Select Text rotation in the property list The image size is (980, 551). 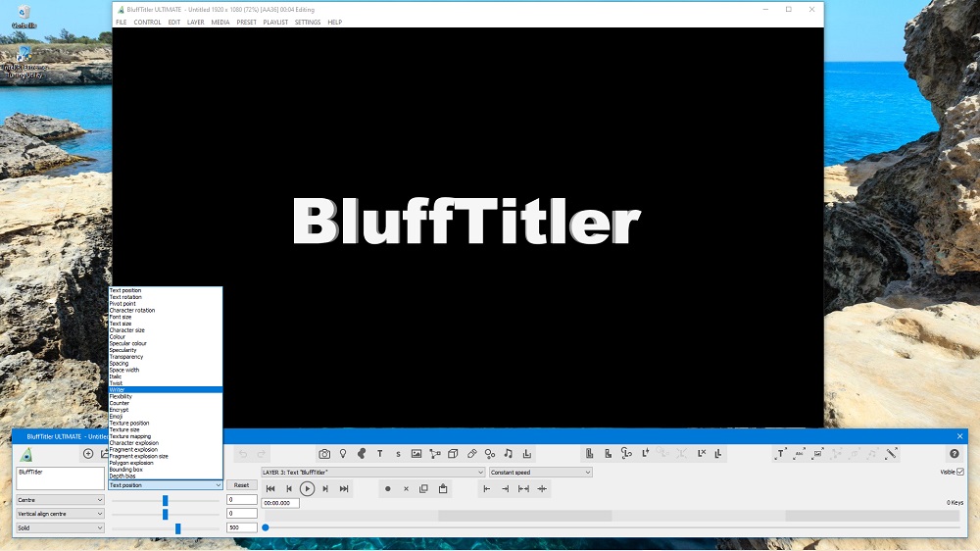[x=166, y=297]
